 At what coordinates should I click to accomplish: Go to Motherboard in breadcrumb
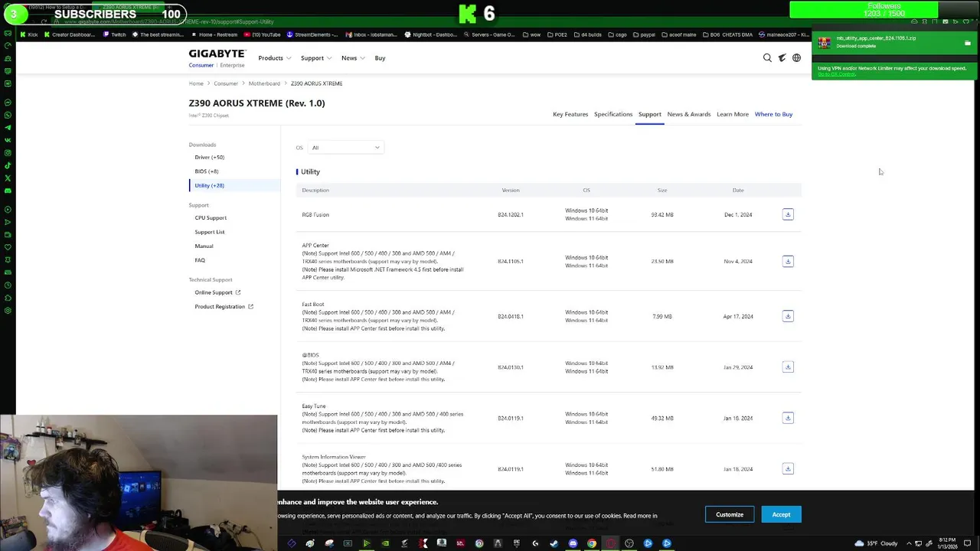pyautogui.click(x=264, y=83)
